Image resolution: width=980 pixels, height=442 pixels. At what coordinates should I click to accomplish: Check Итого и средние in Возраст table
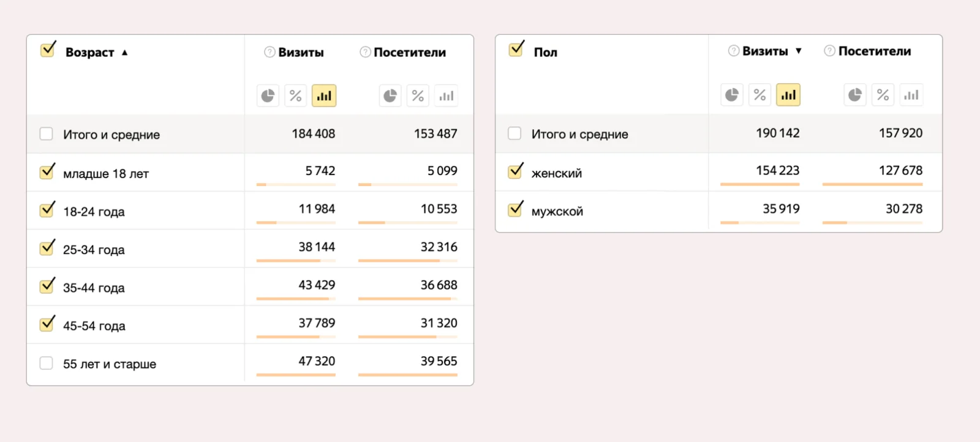tap(46, 133)
